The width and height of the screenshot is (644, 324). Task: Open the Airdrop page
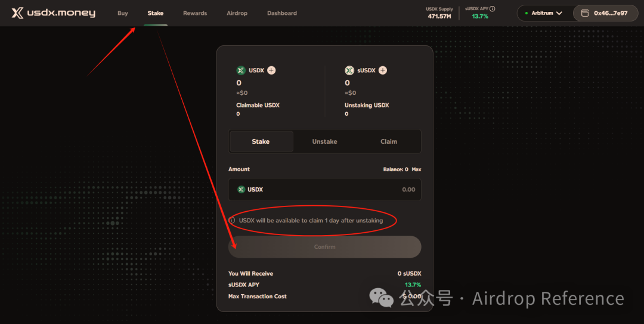coord(237,13)
